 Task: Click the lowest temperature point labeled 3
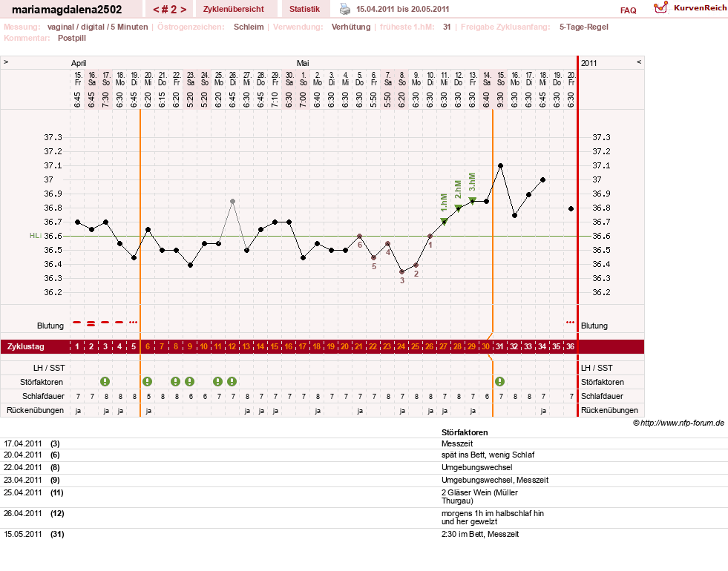coord(402,272)
